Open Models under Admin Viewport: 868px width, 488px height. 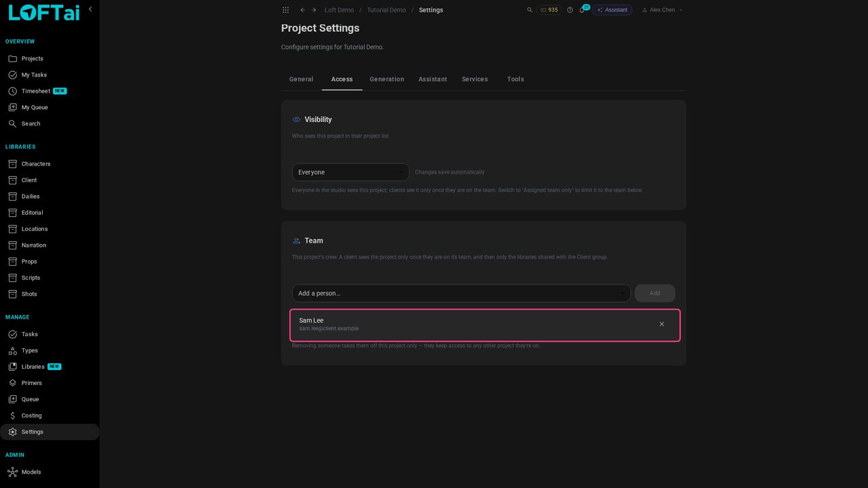point(50,472)
